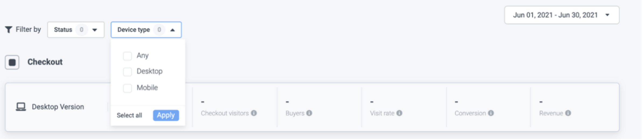Click the Visit rate info icon
This screenshot has height=140, width=644.
[399, 113]
